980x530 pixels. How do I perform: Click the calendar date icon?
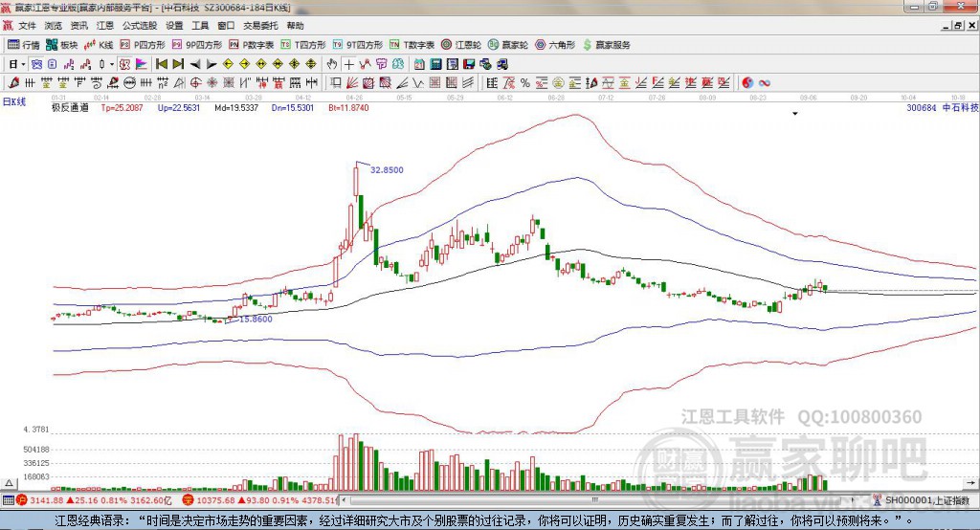click(419, 64)
